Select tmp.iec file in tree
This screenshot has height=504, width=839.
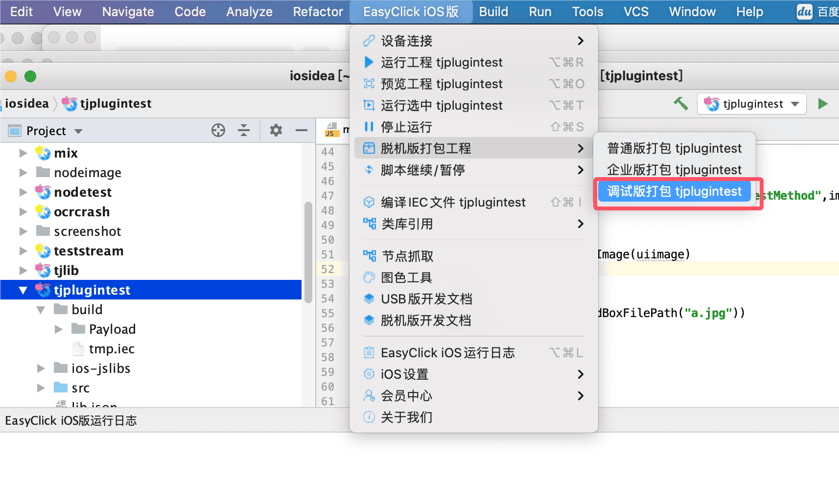point(112,349)
